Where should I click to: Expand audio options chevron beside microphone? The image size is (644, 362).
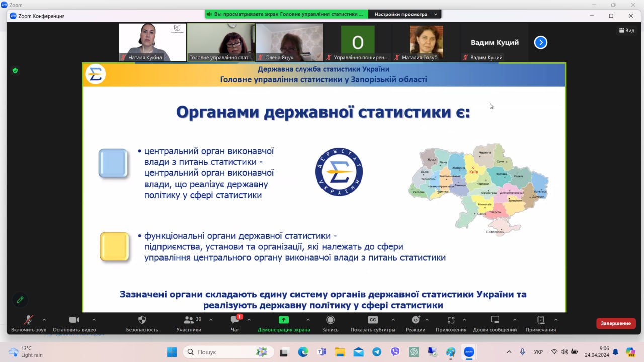pyautogui.click(x=44, y=320)
